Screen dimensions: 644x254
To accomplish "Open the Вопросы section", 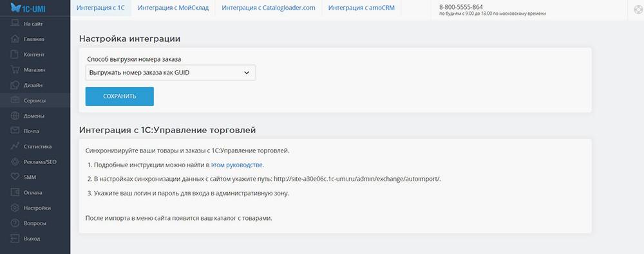I will (x=35, y=223).
